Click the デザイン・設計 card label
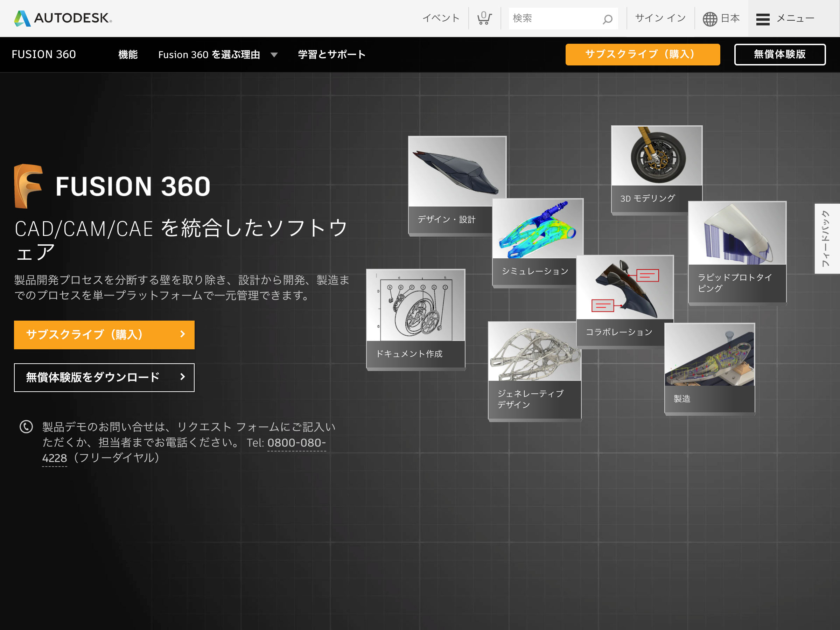This screenshot has width=840, height=630. point(446,219)
